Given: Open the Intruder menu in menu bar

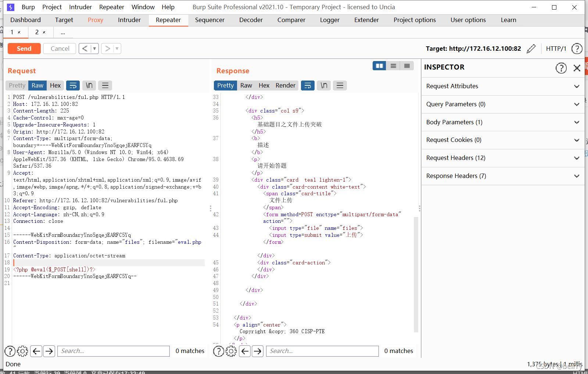Looking at the screenshot, I should tap(80, 7).
